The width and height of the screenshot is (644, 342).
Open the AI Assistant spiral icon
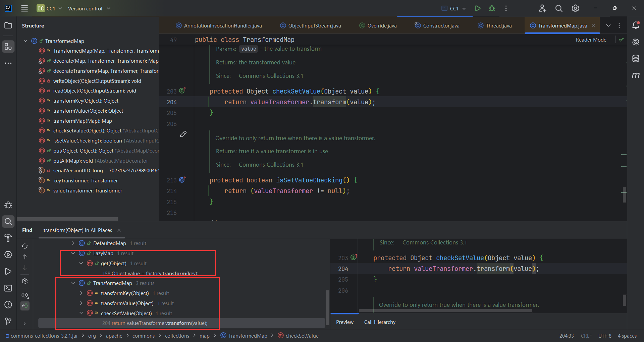[x=636, y=42]
